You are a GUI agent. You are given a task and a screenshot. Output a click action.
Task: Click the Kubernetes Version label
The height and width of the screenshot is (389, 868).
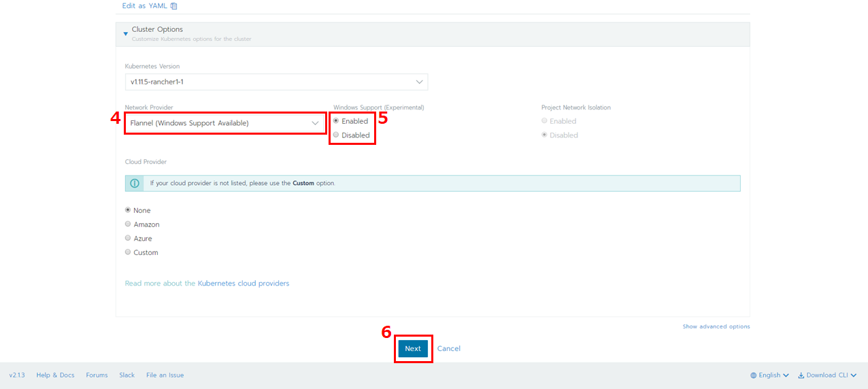click(x=152, y=66)
